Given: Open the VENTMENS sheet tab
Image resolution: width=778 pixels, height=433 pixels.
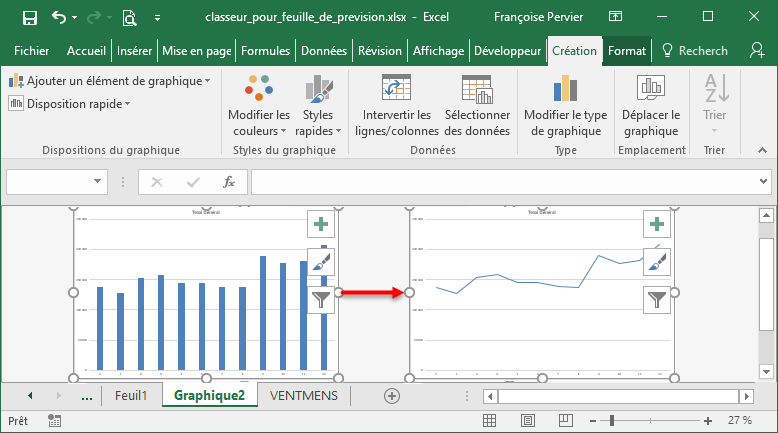Looking at the screenshot, I should point(303,396).
